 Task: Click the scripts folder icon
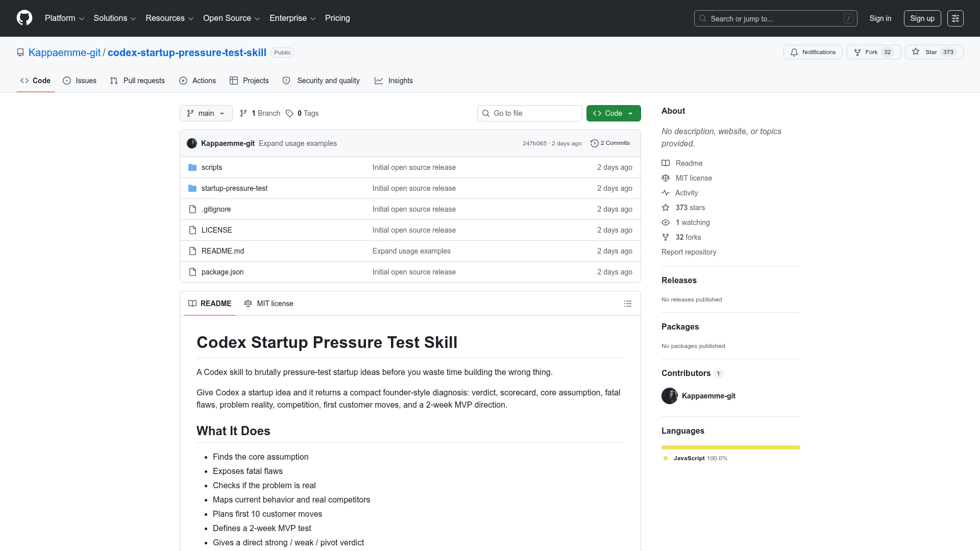[x=192, y=167]
